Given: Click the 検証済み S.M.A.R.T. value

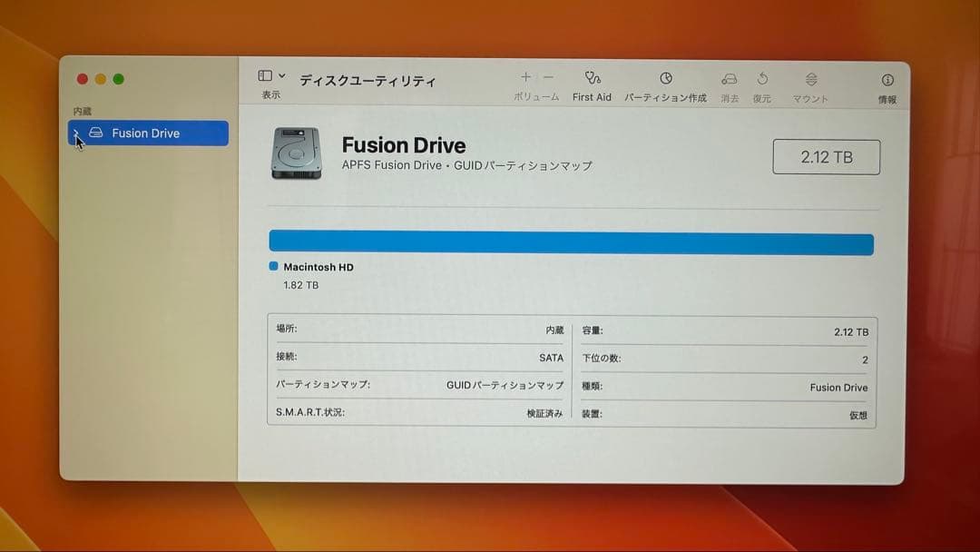Looking at the screenshot, I should pyautogui.click(x=544, y=413).
